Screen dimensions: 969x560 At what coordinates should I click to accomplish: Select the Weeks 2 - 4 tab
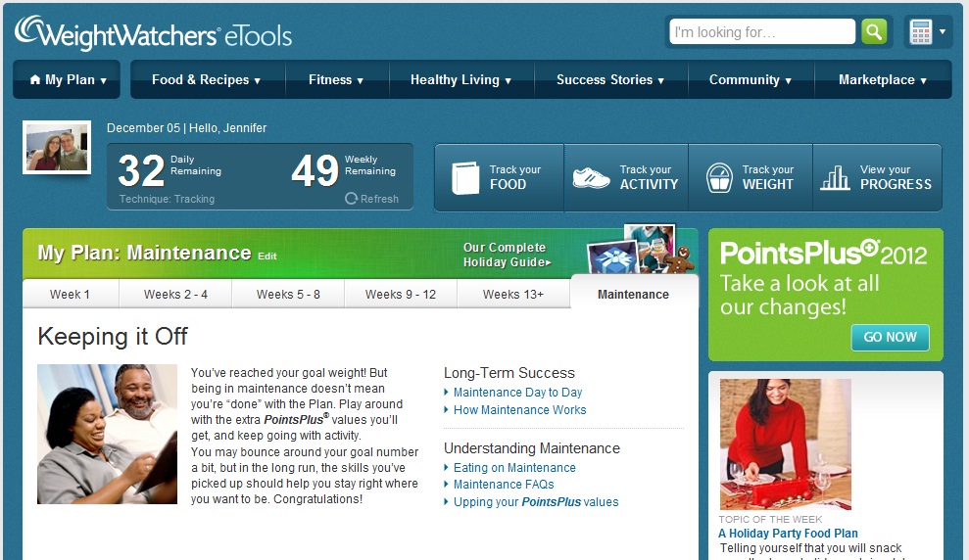point(175,294)
